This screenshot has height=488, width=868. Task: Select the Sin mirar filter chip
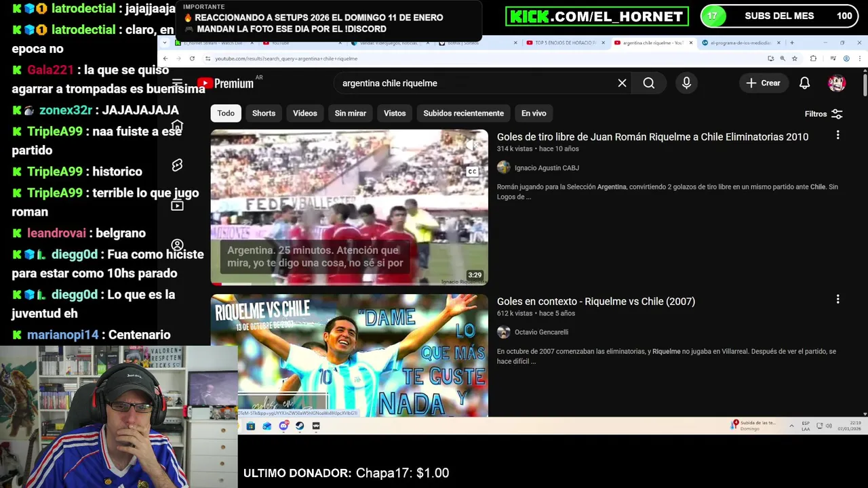[351, 113]
